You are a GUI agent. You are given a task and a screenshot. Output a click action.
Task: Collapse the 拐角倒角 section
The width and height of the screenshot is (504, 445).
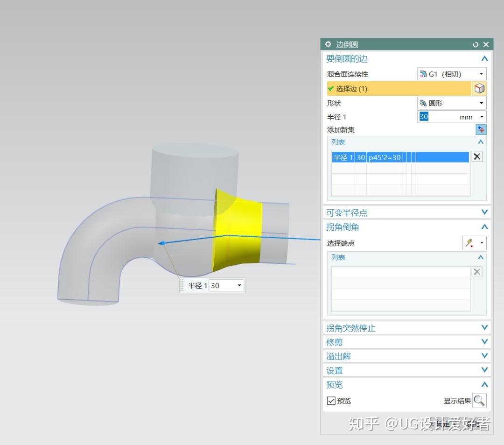[484, 227]
